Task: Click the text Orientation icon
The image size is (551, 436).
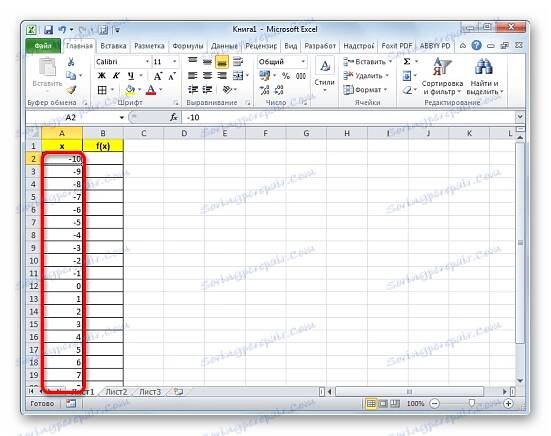Action: click(x=227, y=90)
